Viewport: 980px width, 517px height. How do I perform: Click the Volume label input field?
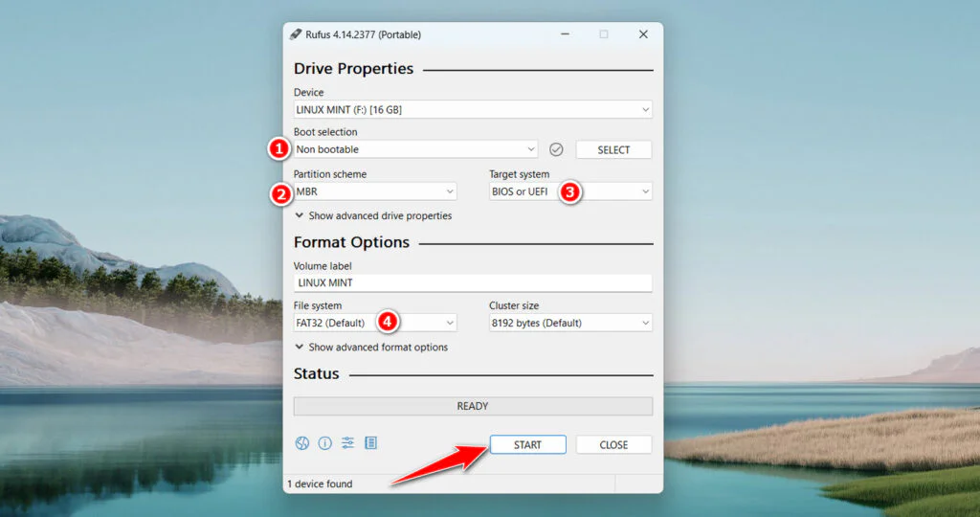(x=473, y=282)
